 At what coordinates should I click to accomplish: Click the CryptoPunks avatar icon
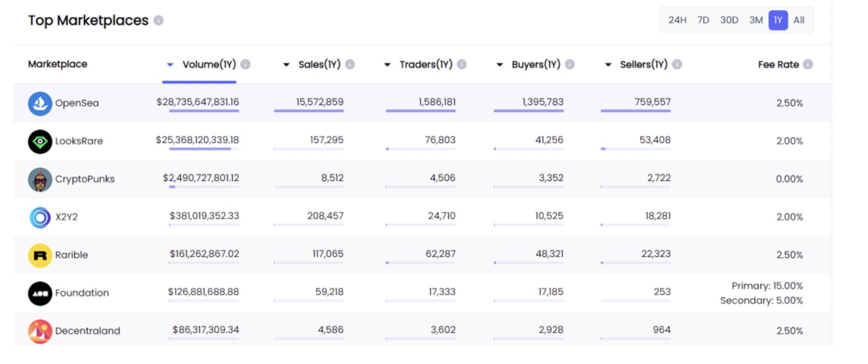click(40, 179)
